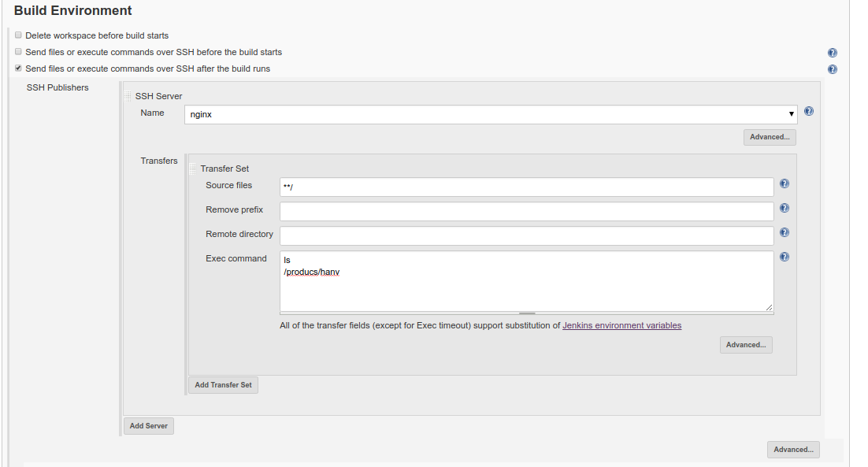Check Send files over SSH before build starts

point(18,52)
